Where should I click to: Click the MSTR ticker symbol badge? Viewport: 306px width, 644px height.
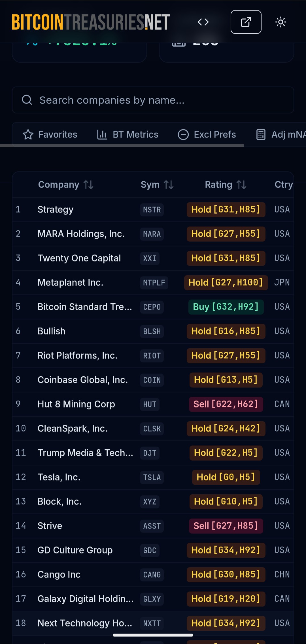[x=152, y=210]
